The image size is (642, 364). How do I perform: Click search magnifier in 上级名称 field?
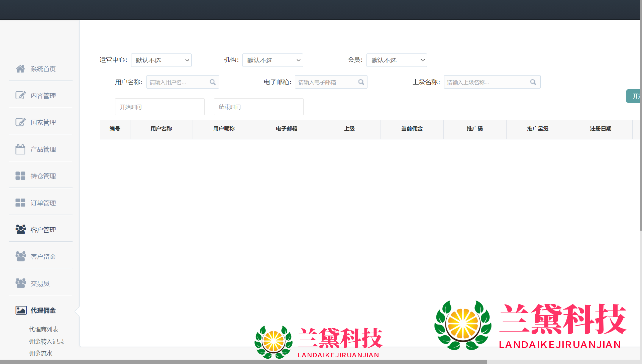[533, 82]
